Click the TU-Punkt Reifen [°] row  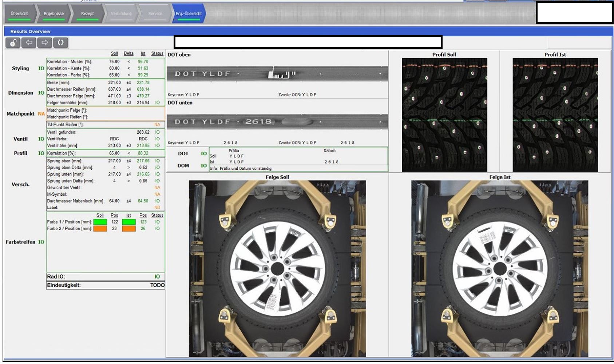pos(106,125)
